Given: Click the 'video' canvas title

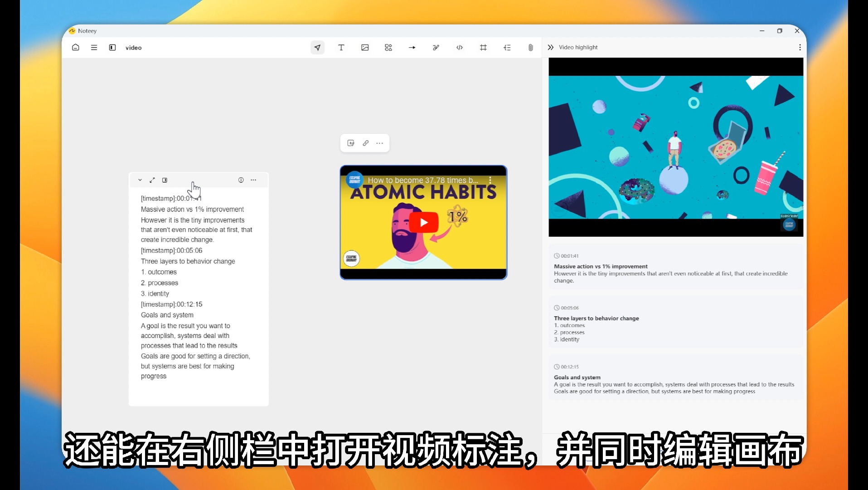Looking at the screenshot, I should (x=133, y=48).
